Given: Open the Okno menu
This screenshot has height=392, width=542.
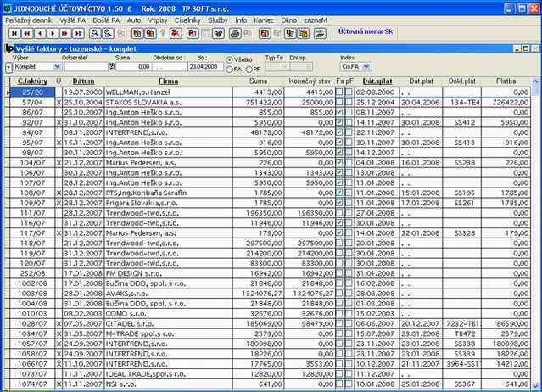Looking at the screenshot, I should [289, 20].
